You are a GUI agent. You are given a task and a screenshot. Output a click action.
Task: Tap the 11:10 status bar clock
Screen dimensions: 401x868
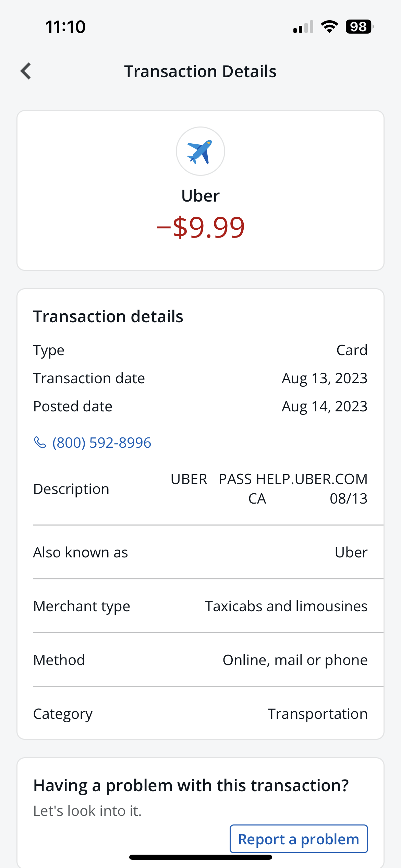point(65,27)
